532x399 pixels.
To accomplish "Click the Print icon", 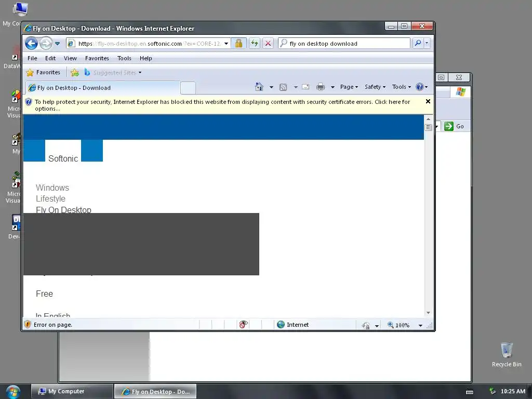I will point(320,87).
